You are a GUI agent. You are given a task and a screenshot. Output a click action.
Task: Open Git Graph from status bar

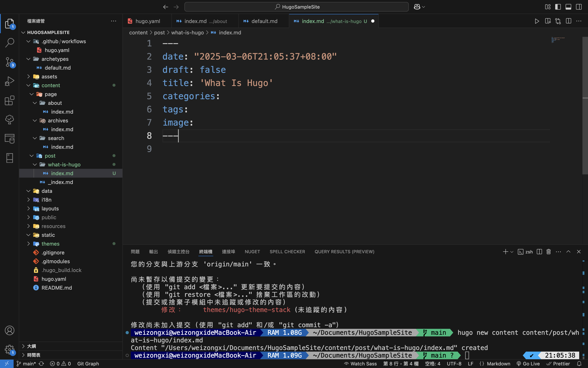click(x=88, y=364)
